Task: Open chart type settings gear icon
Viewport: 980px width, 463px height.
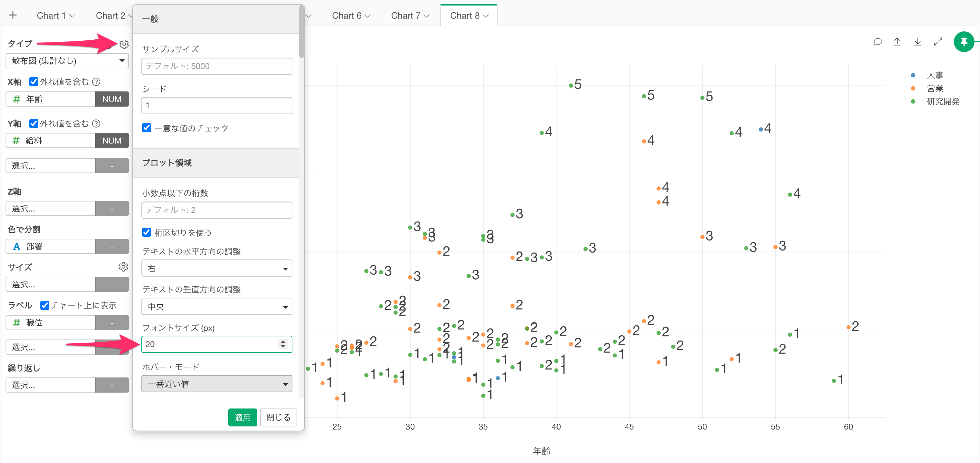Action: [x=124, y=44]
